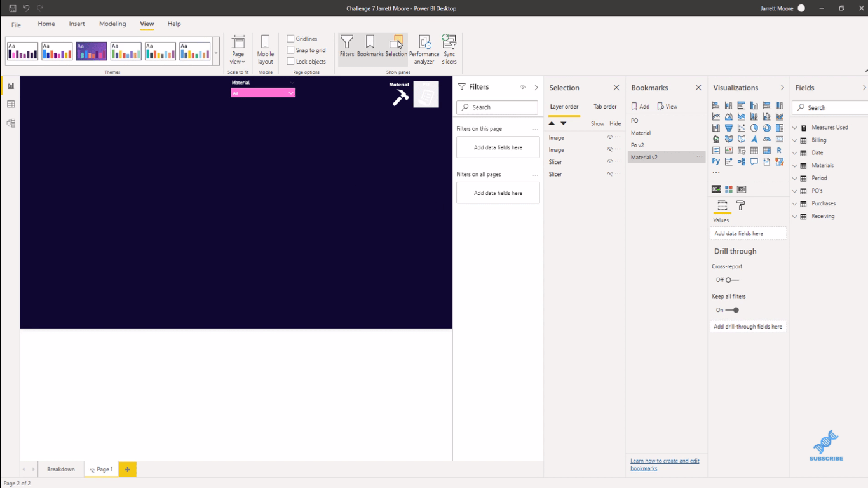Expand the Billing table in Fields
The image size is (868, 488).
[795, 140]
